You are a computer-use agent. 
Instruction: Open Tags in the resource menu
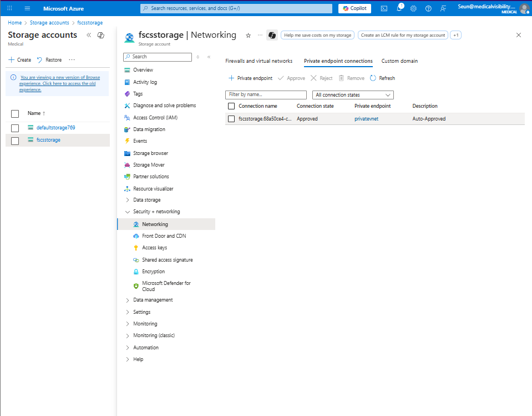click(138, 94)
